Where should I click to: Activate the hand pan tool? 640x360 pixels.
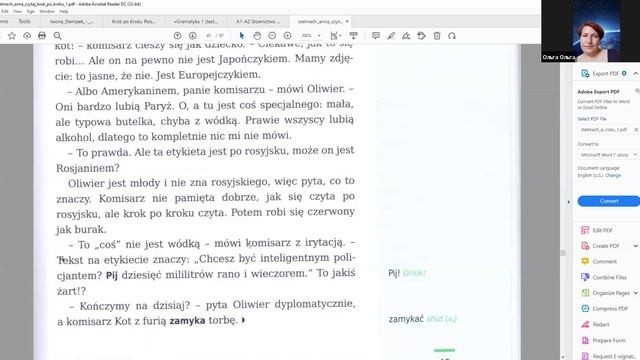257,36
